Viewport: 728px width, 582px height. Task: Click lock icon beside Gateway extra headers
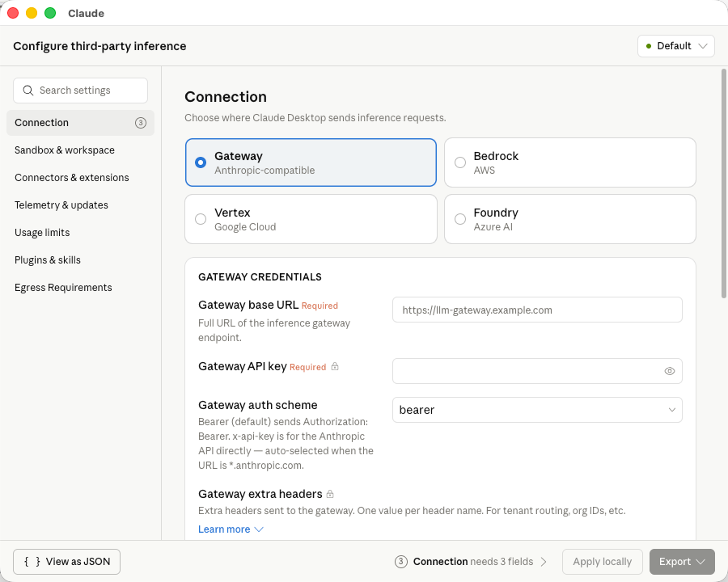tap(330, 494)
